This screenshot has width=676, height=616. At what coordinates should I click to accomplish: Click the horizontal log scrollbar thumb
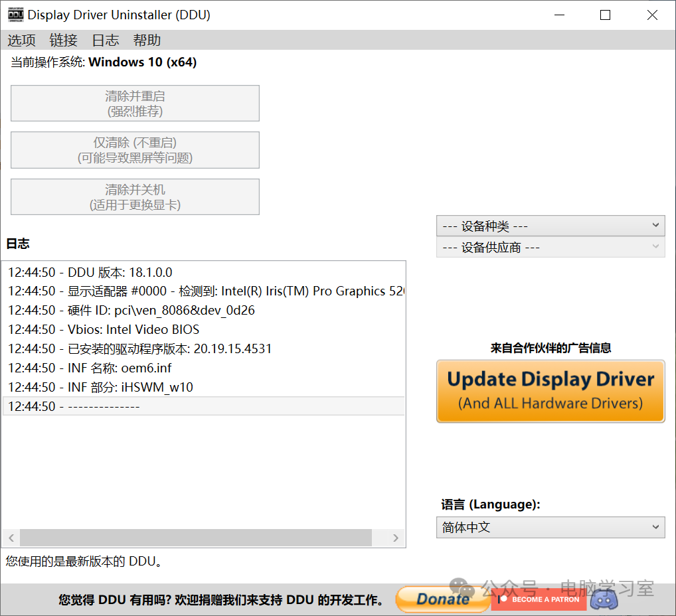[x=196, y=538]
